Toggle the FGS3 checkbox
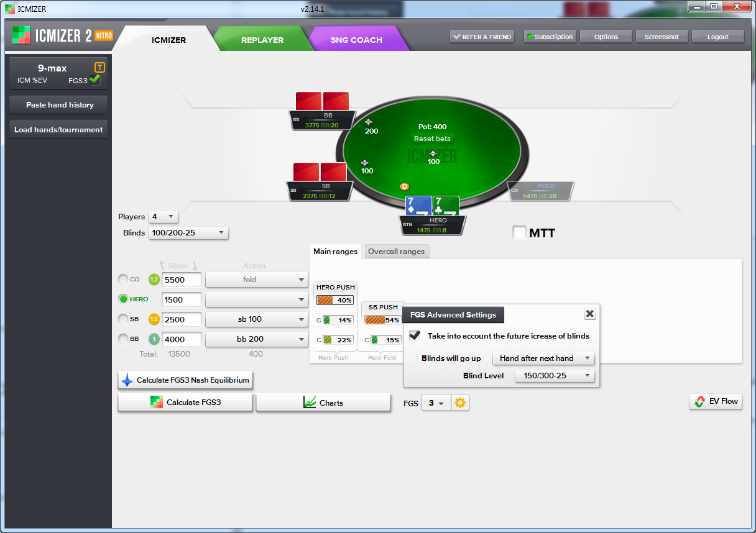The width and height of the screenshot is (756, 533). pyautogui.click(x=94, y=80)
